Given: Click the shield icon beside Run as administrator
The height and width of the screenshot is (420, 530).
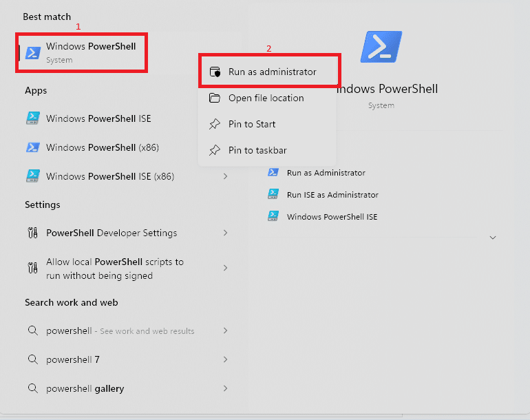Looking at the screenshot, I should [215, 72].
